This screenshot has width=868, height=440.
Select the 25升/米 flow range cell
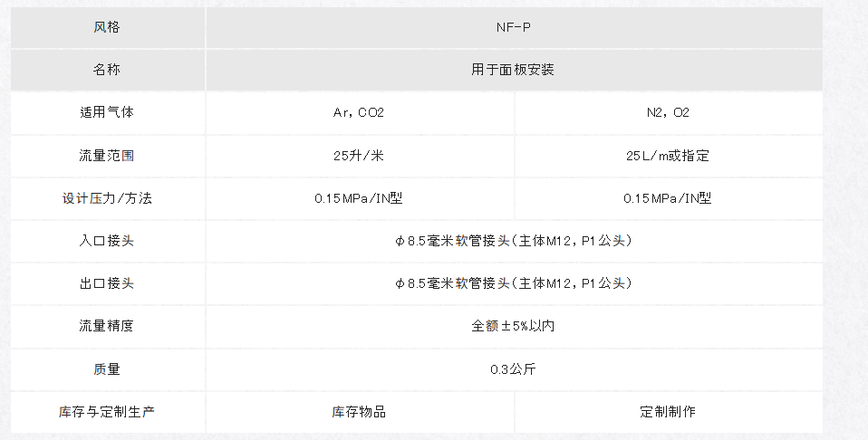360,156
